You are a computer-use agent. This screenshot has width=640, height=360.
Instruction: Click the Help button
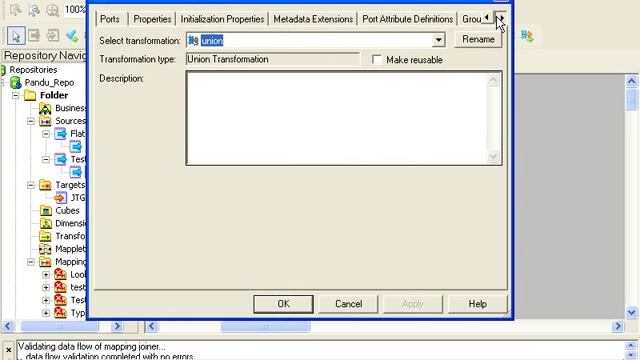tap(478, 304)
